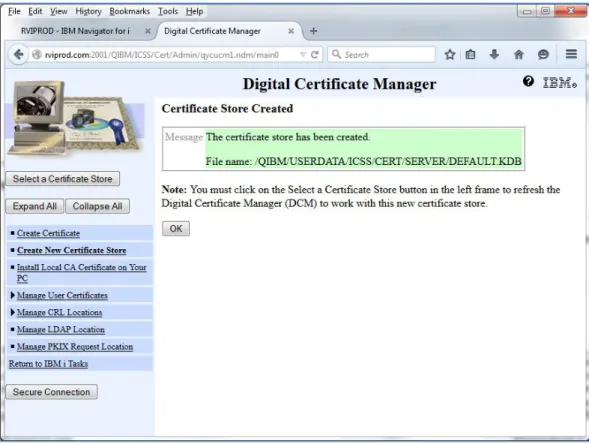Go back with the browser back arrow
The height and width of the screenshot is (444, 589).
click(x=18, y=55)
